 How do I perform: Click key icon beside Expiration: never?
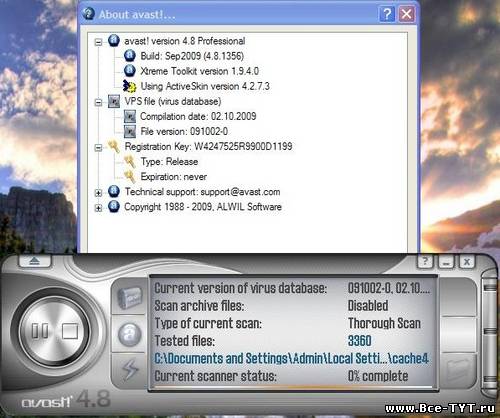click(x=130, y=177)
